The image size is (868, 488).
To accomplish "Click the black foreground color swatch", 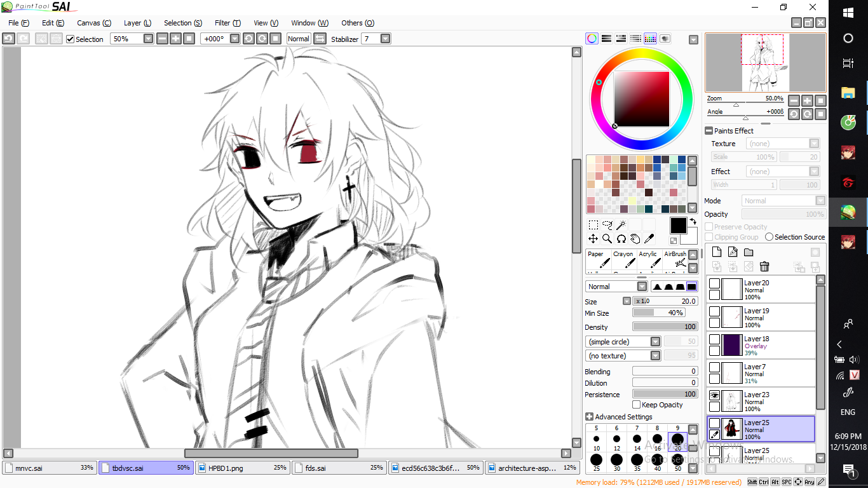I will (678, 226).
